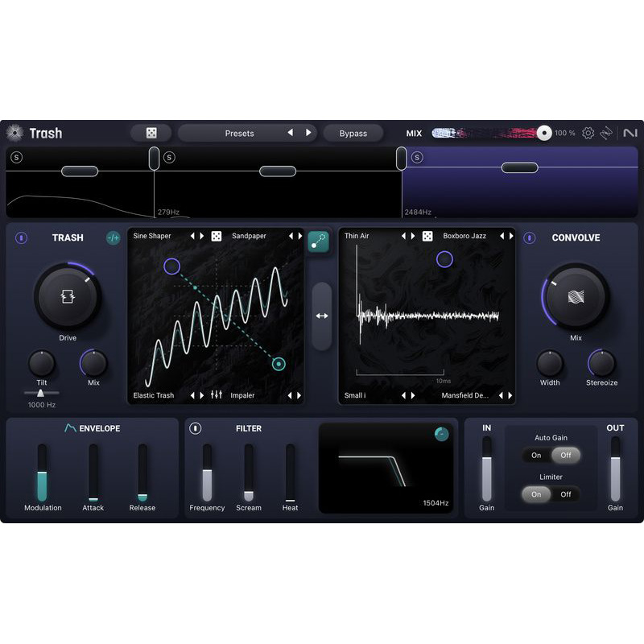Screen dimensions: 644x644
Task: Click the 2484Hz crossover handle
Action: [x=401, y=158]
